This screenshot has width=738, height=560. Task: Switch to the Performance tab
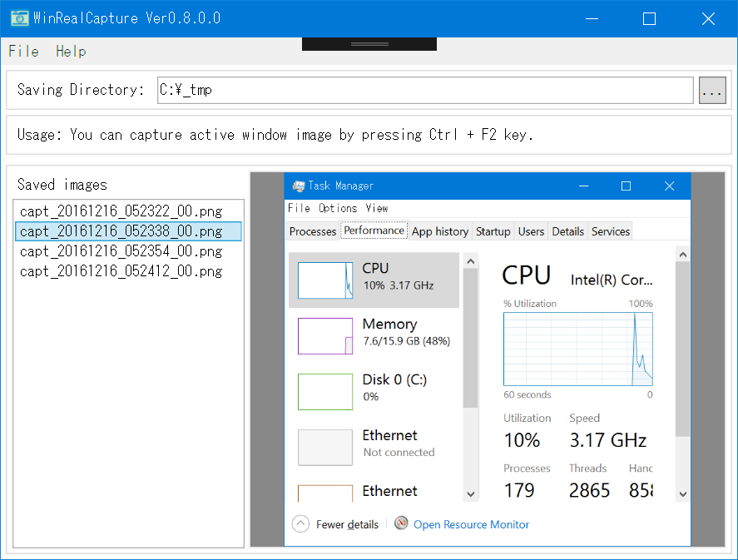[374, 230]
